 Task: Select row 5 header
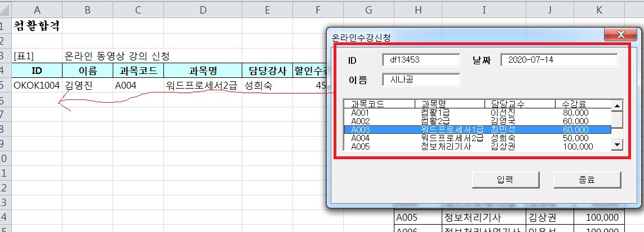pos(5,86)
